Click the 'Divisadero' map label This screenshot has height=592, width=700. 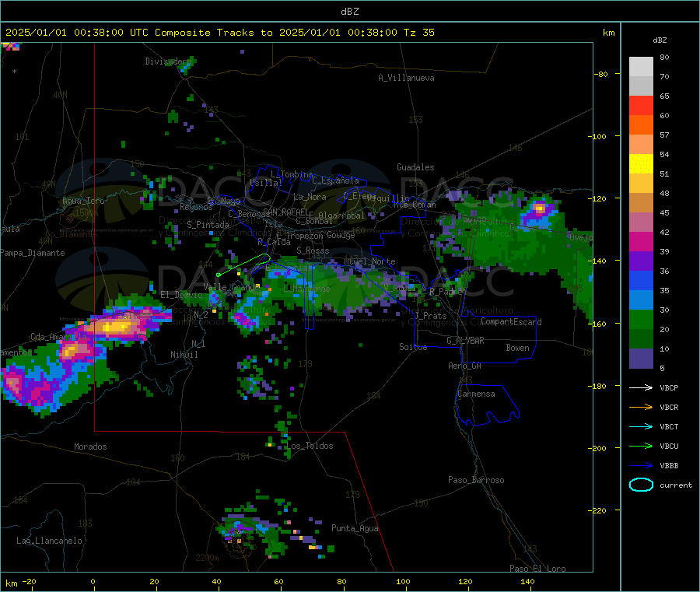(x=168, y=61)
